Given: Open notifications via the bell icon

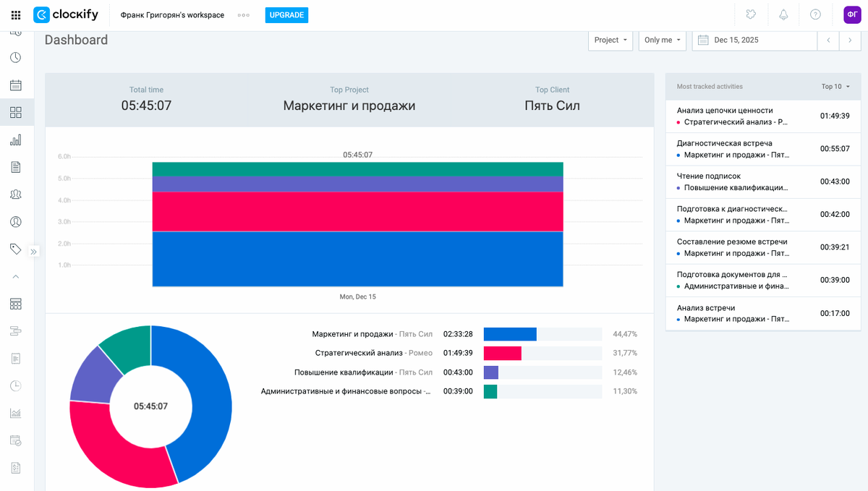Looking at the screenshot, I should point(783,14).
